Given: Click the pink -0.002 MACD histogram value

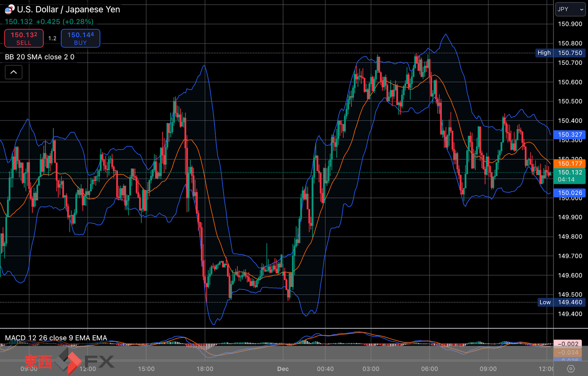Looking at the screenshot, I should 567,344.
